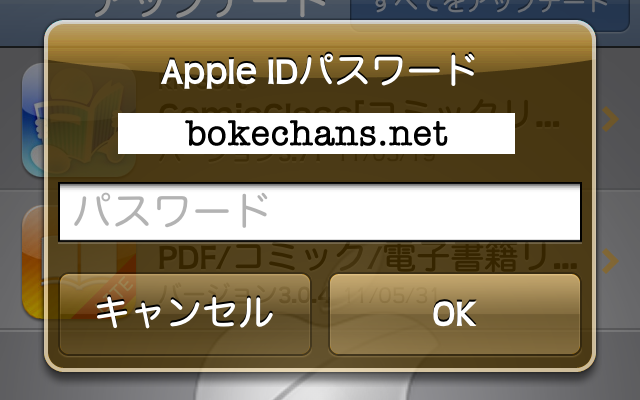
Task: Click the publisher name above ComicGlass title
Action: coord(204,84)
